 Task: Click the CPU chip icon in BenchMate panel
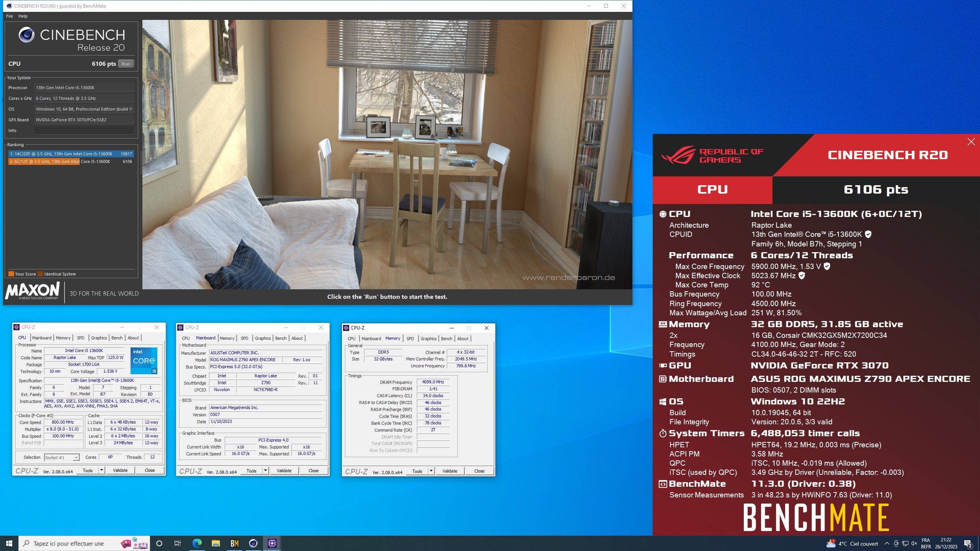(x=663, y=214)
